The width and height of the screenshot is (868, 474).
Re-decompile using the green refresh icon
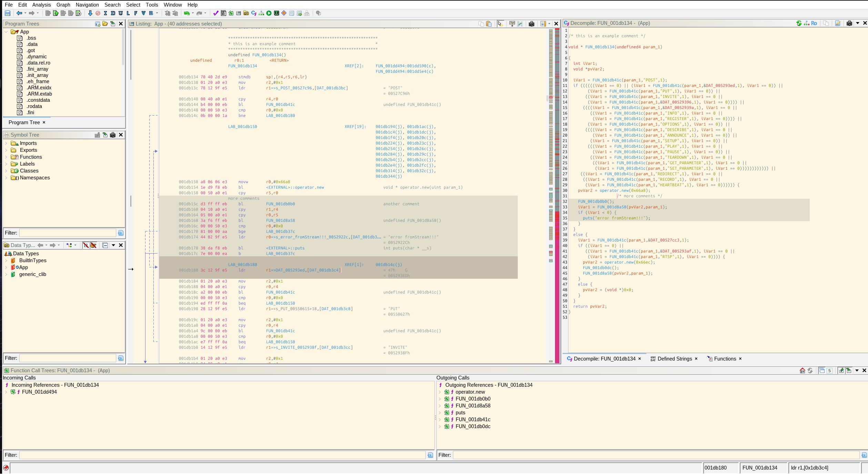(x=799, y=23)
